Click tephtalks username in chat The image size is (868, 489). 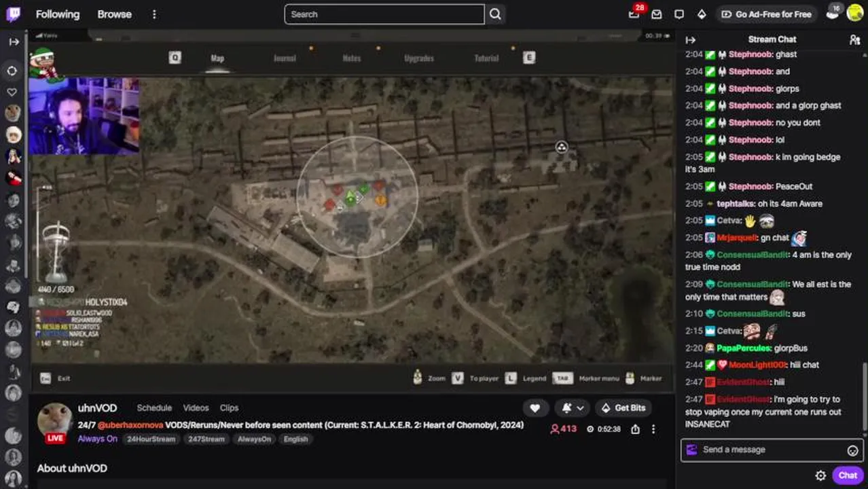tap(734, 204)
